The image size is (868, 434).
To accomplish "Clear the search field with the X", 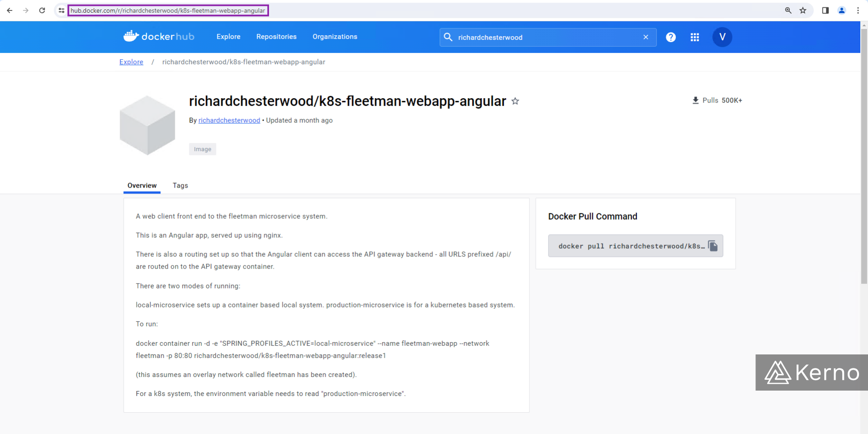I will (646, 37).
